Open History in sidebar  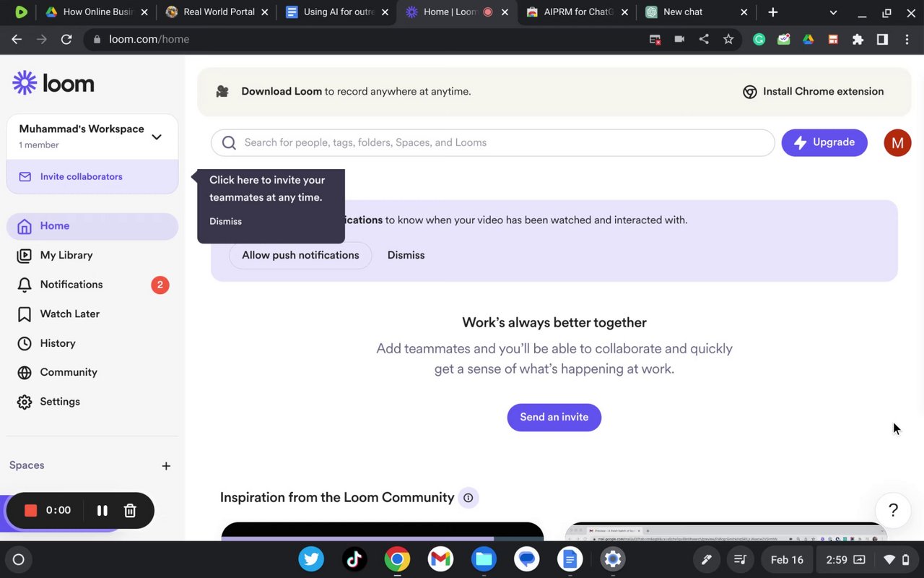pos(92,343)
